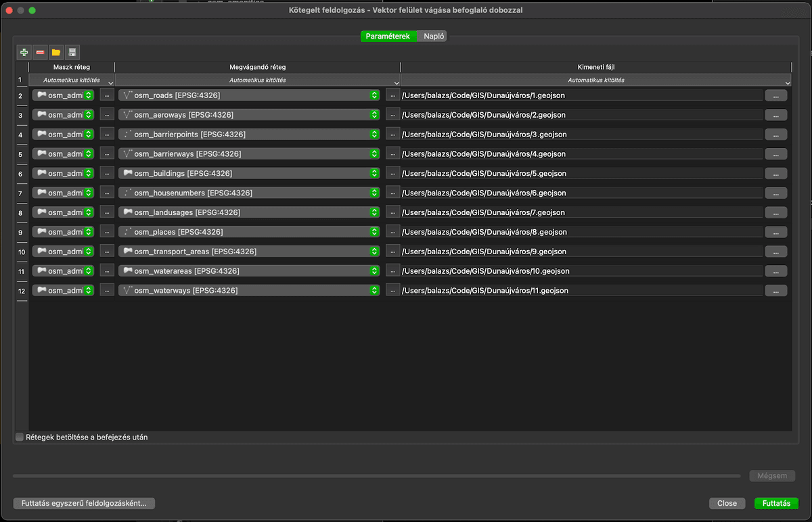This screenshot has height=522, width=812.
Task: Click 'Futtatás egyszerű feldolgozásként...' button
Action: pyautogui.click(x=84, y=504)
